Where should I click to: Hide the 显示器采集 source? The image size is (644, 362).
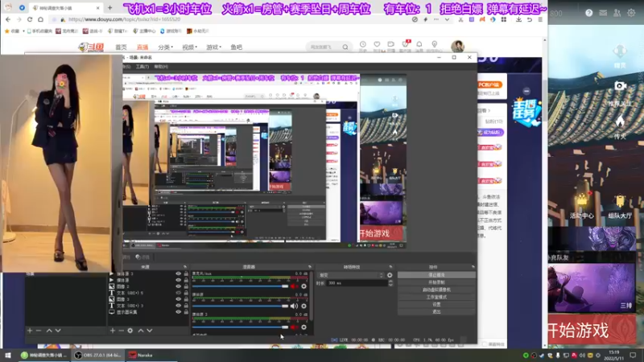pos(178,312)
